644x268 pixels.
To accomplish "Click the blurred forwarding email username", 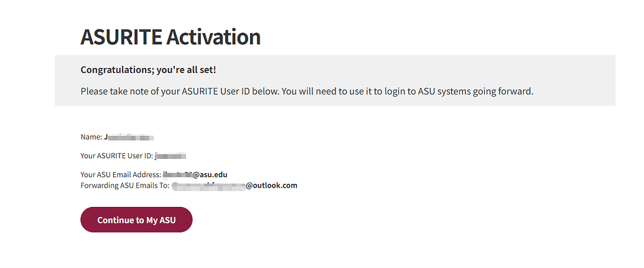I will pos(208,185).
